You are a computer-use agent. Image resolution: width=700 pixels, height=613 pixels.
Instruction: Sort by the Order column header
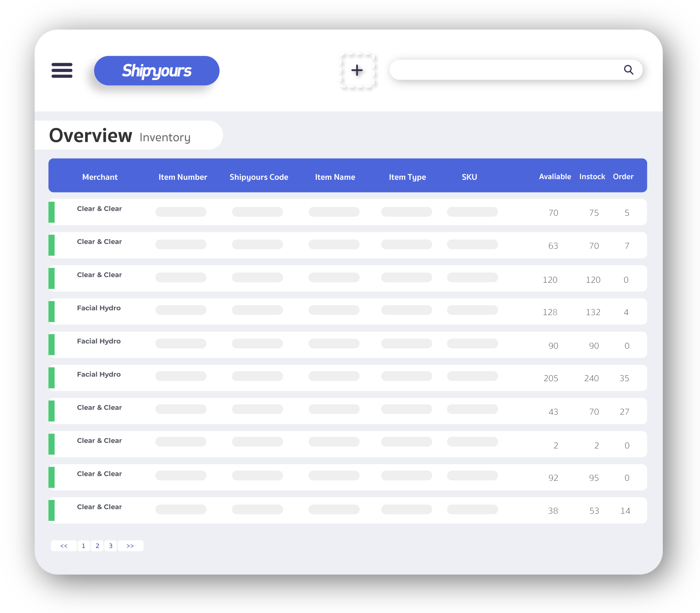[x=623, y=177]
